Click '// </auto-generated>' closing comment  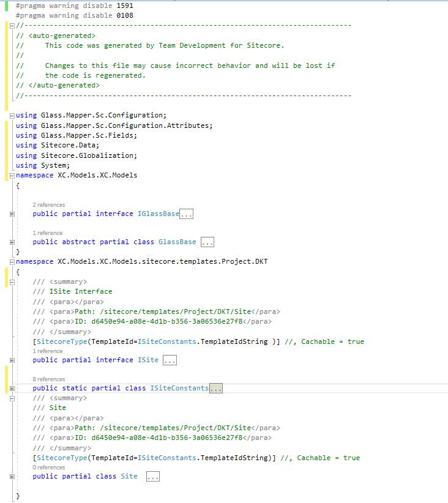coord(58,85)
